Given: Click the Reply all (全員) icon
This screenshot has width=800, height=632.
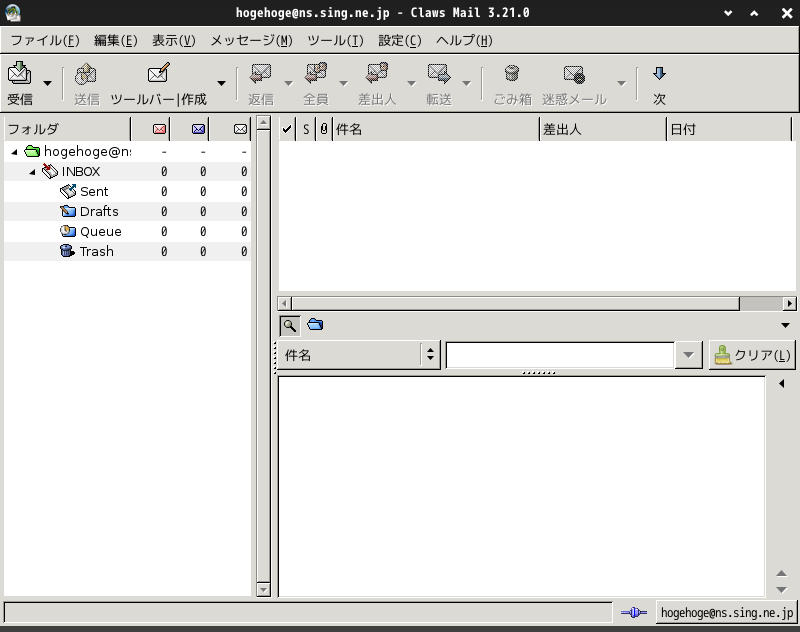Looking at the screenshot, I should point(316,74).
